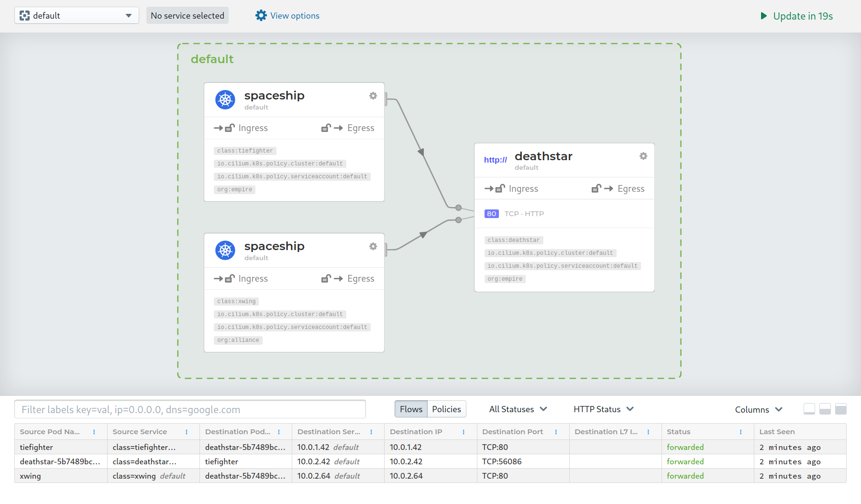Toggle the Ingress lock on the deathstar card
The height and width of the screenshot is (504, 861).
tap(499, 188)
